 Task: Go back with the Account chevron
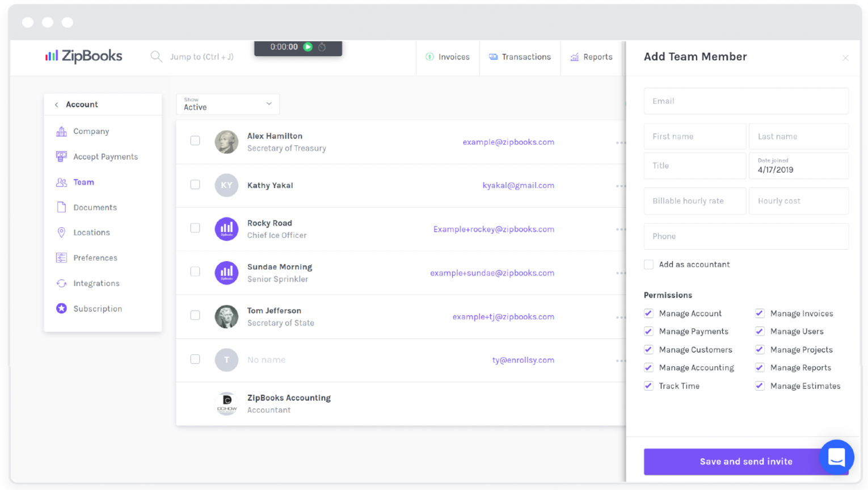point(56,104)
